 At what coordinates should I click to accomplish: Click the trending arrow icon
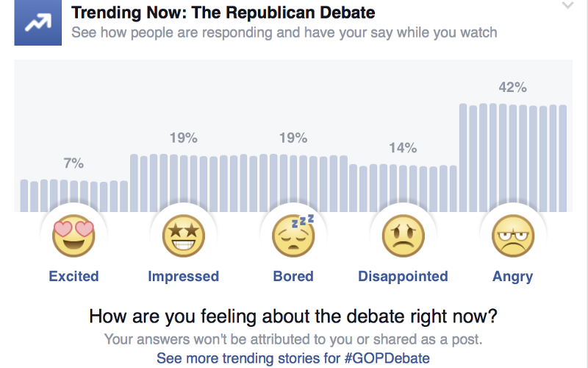(x=35, y=23)
